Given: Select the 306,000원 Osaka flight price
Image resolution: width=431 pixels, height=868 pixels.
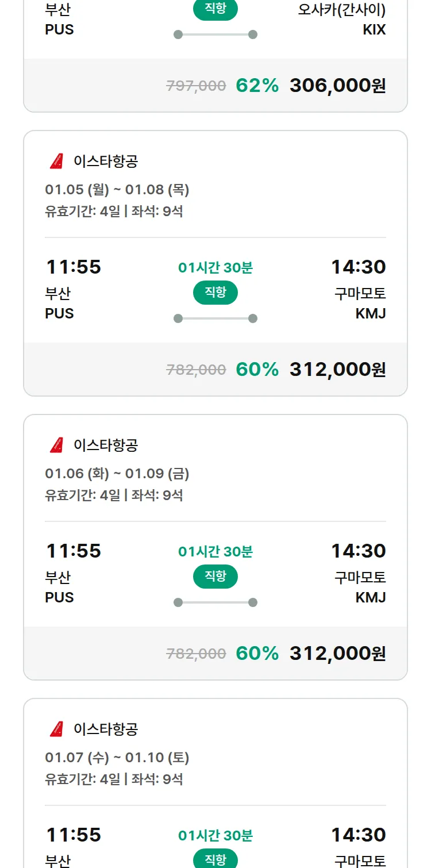Looking at the screenshot, I should 337,86.
